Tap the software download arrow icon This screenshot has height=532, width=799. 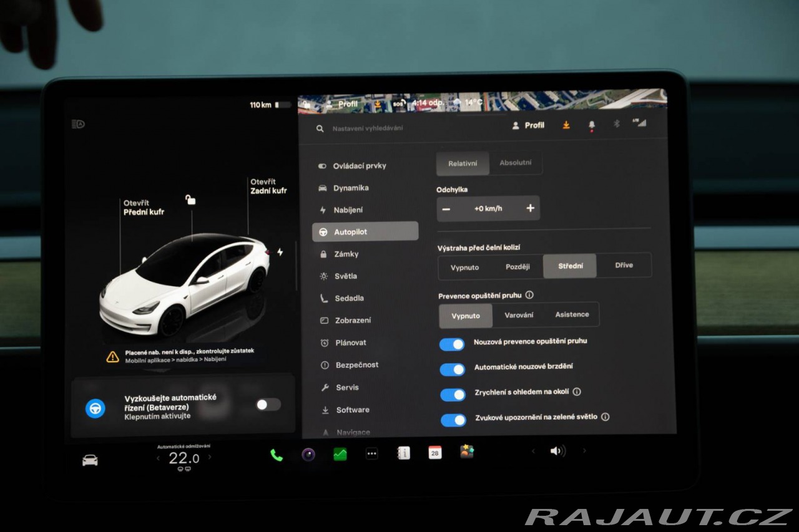click(x=566, y=125)
